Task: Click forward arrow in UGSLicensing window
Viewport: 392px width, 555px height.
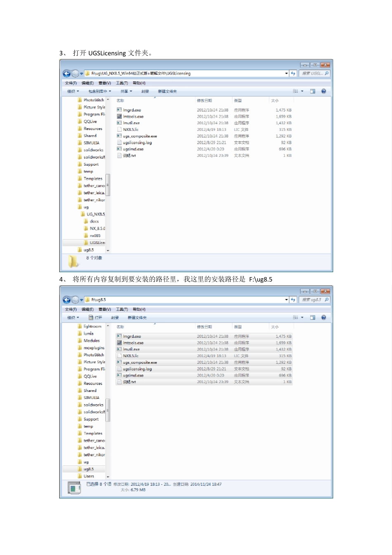Action: (75, 74)
